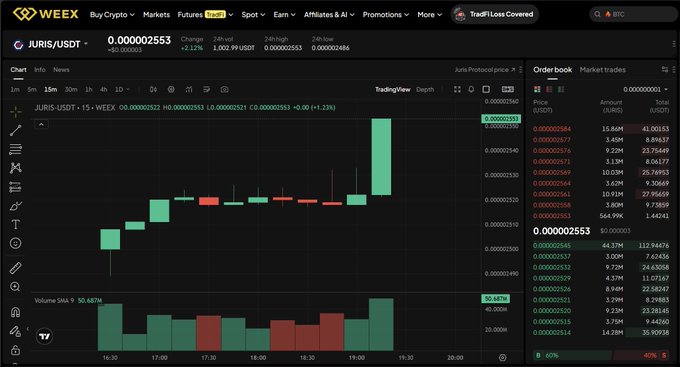Open the Fibonacci retracement tool
The height and width of the screenshot is (367, 680).
16,149
